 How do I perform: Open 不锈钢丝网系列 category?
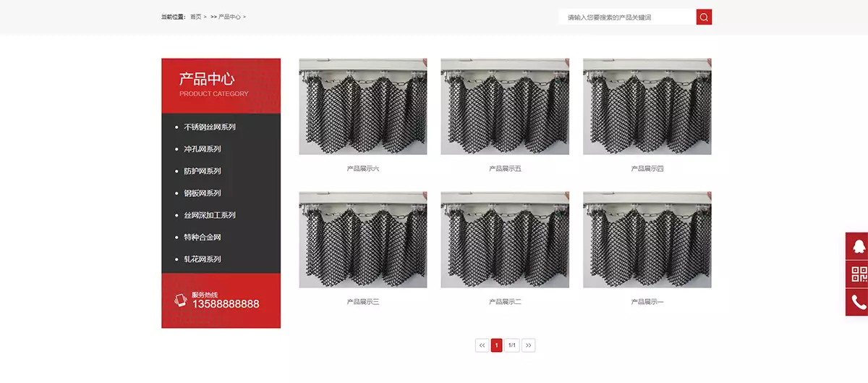point(210,127)
